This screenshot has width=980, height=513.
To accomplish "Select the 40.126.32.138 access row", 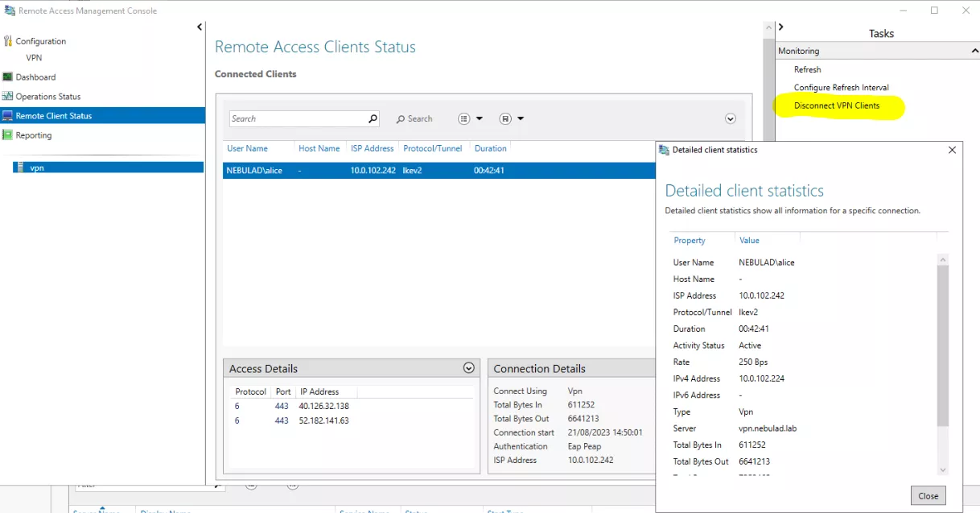I will pos(352,406).
